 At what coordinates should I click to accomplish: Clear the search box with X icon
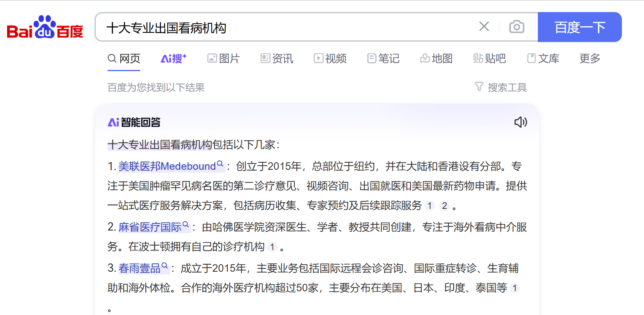[484, 27]
